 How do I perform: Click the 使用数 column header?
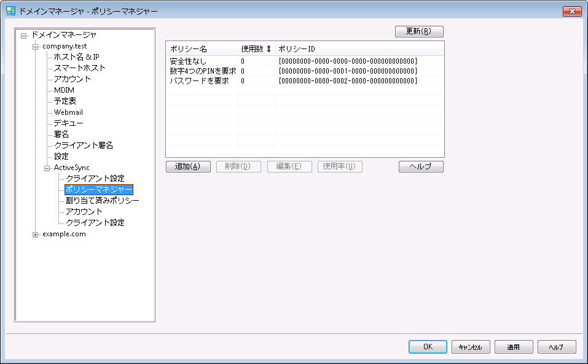click(x=256, y=49)
